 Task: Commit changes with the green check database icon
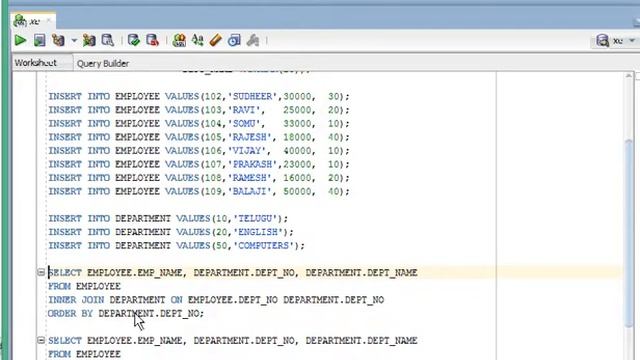pyautogui.click(x=133, y=40)
